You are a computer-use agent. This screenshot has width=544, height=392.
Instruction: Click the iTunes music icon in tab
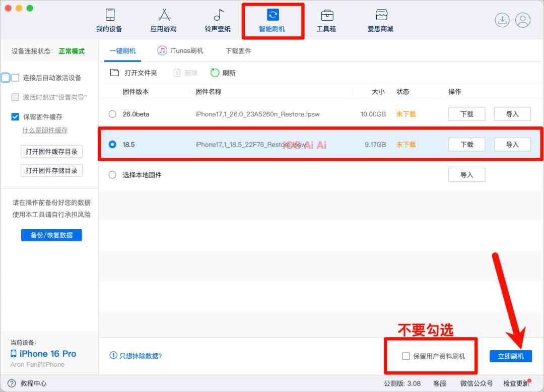tap(162, 51)
